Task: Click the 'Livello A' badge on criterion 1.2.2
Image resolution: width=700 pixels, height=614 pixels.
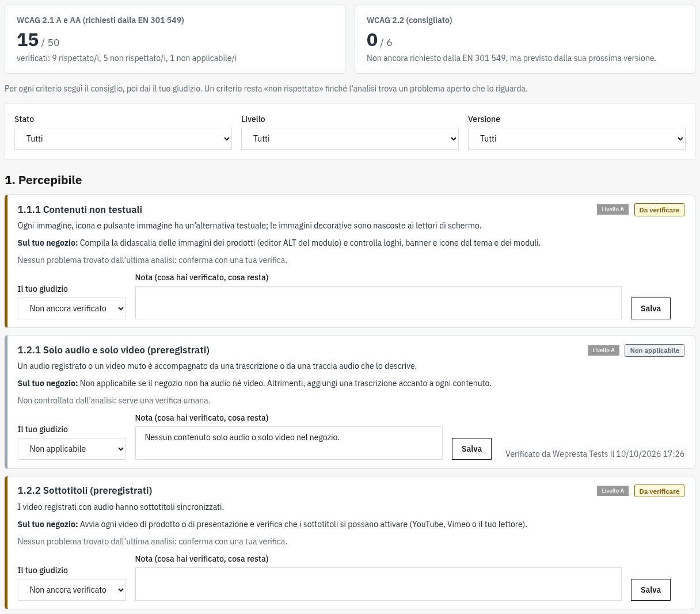Action: coord(612,491)
